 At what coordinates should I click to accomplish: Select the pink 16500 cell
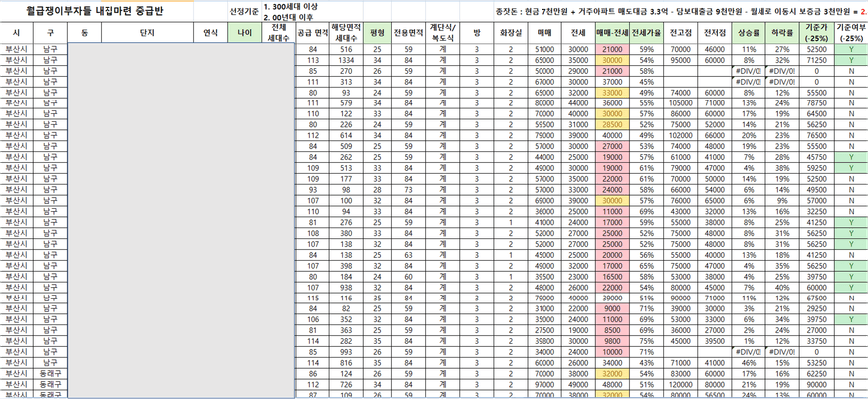pyautogui.click(x=612, y=277)
